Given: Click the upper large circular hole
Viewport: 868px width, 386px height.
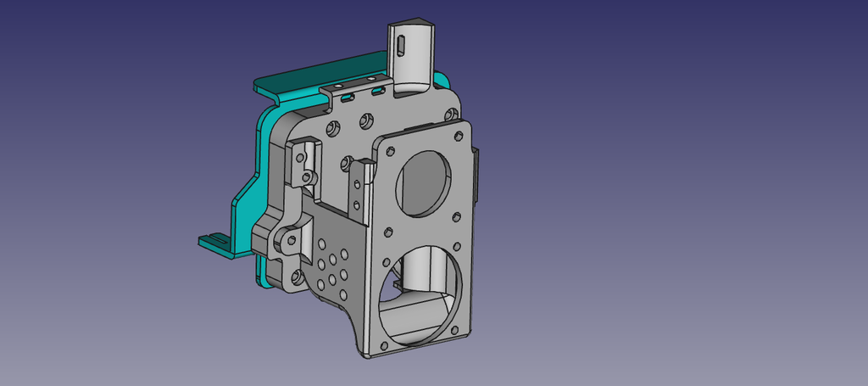Looking at the screenshot, I should point(424,183).
